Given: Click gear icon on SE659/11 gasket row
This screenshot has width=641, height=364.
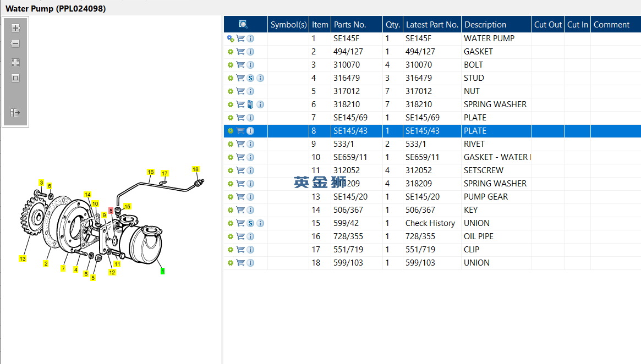Looking at the screenshot, I should pos(231,157).
